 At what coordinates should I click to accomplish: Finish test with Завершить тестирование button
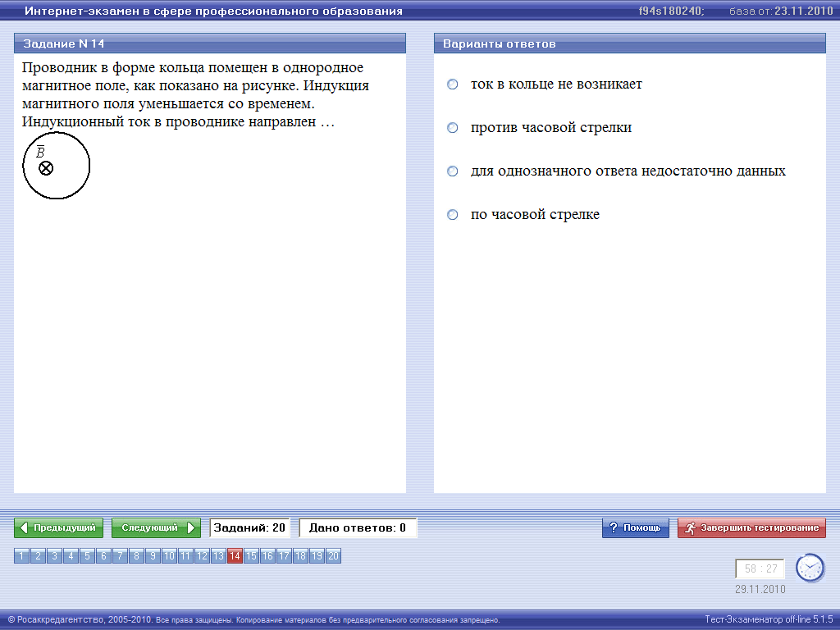click(x=751, y=527)
